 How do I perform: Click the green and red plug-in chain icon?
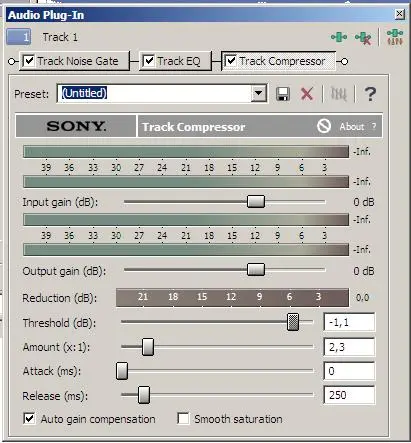pyautogui.click(x=395, y=37)
